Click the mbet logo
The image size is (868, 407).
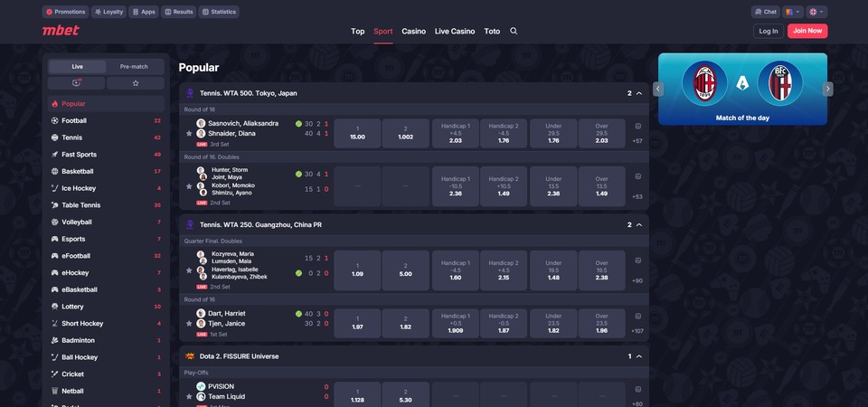click(61, 31)
